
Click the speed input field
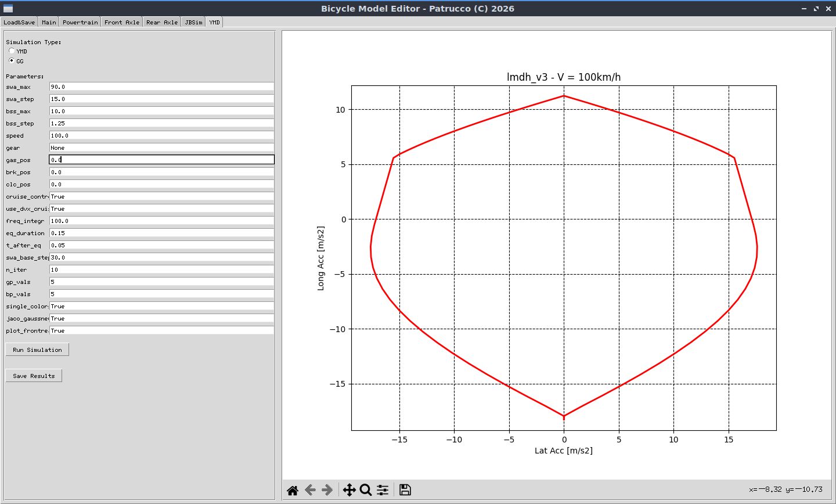pos(161,135)
